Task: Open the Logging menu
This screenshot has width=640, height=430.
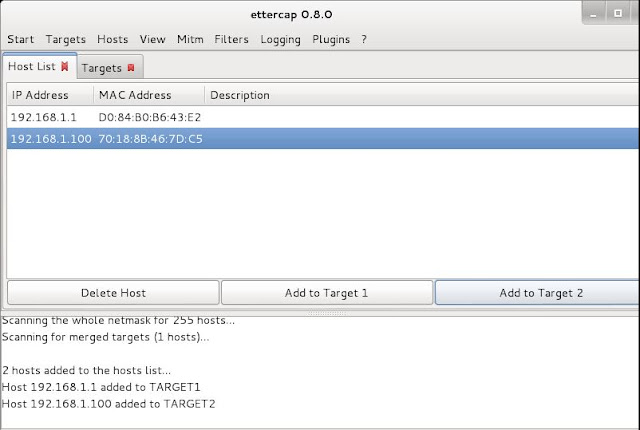Action: tap(280, 39)
